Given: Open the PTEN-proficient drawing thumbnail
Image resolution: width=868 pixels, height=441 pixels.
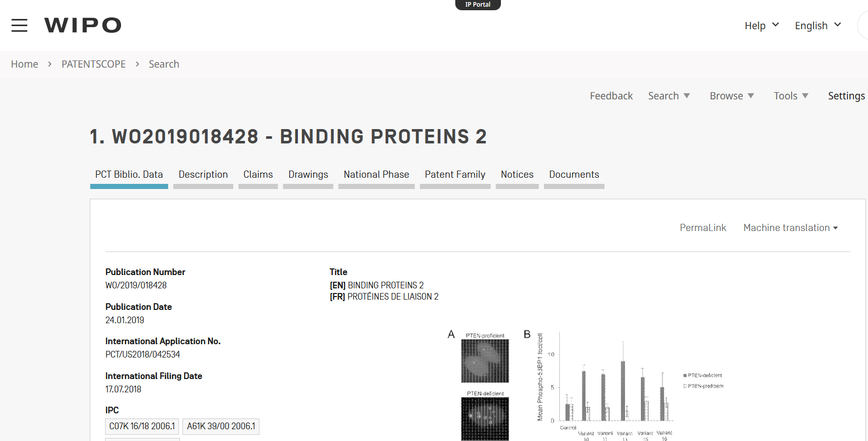Looking at the screenshot, I should 485,361.
